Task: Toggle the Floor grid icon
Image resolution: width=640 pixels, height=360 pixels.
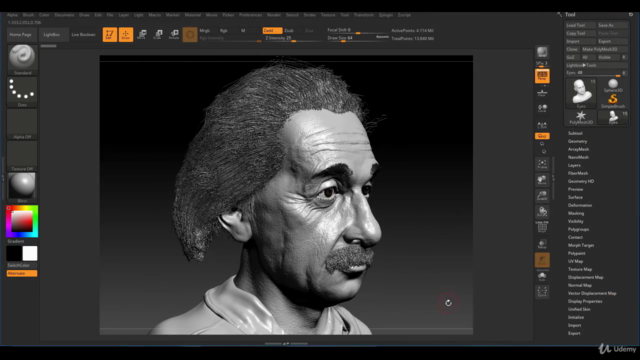Action: [542, 93]
